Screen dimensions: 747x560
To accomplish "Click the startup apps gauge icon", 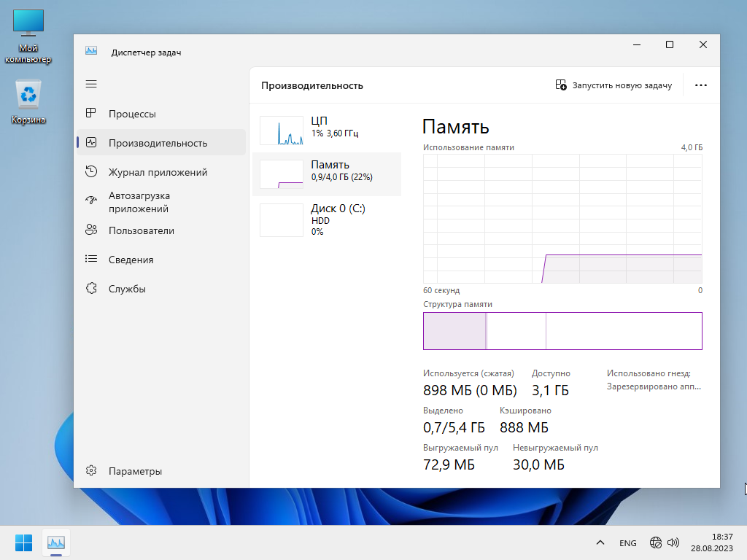I will (91, 200).
